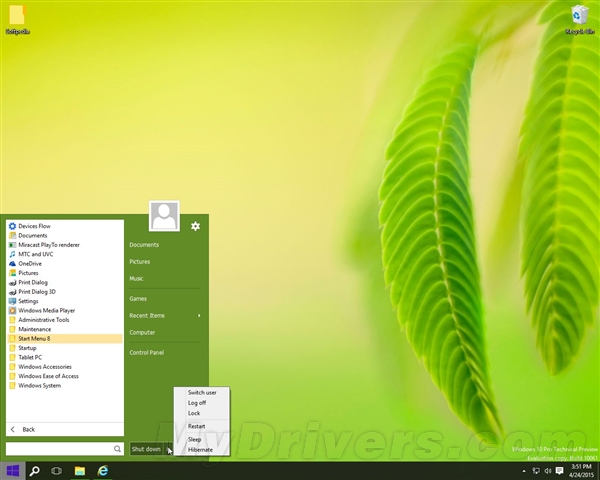Expand the Startup folder
Screen dimensions: 600x480
pos(65,348)
